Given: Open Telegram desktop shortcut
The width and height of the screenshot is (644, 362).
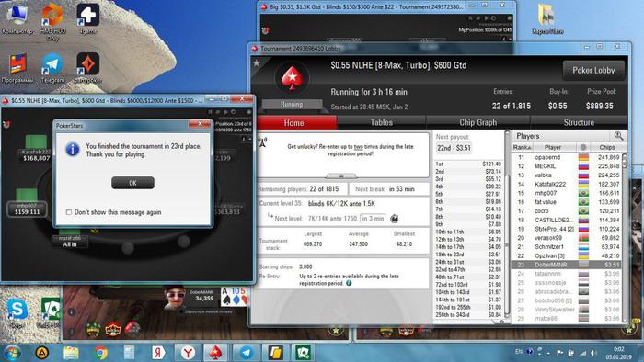Looking at the screenshot, I should tap(52, 69).
